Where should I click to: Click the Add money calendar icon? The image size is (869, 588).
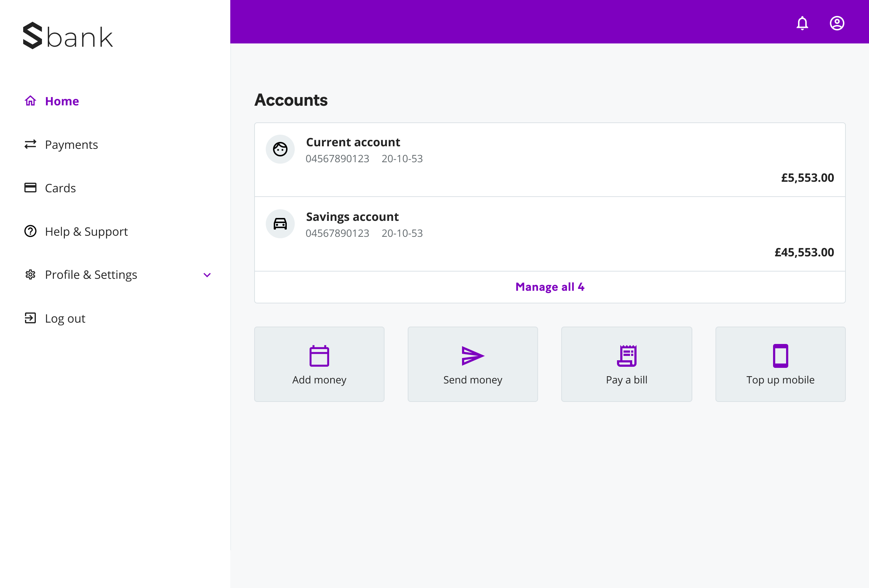(x=319, y=356)
